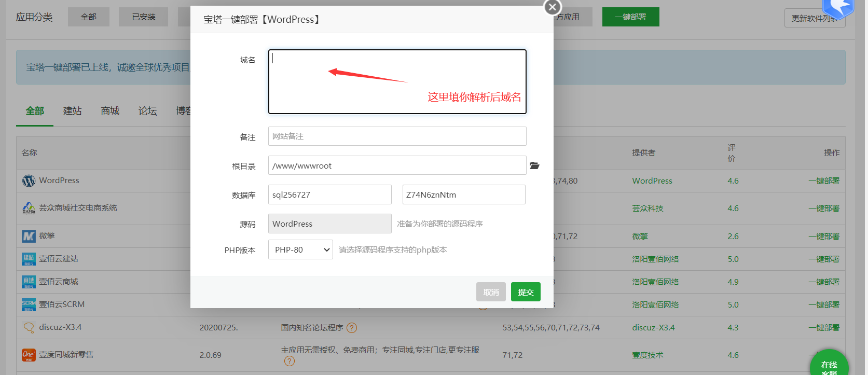Viewport: 868px width, 375px height.
Task: Click 一键部署 for WordPress row
Action: pyautogui.click(x=824, y=181)
